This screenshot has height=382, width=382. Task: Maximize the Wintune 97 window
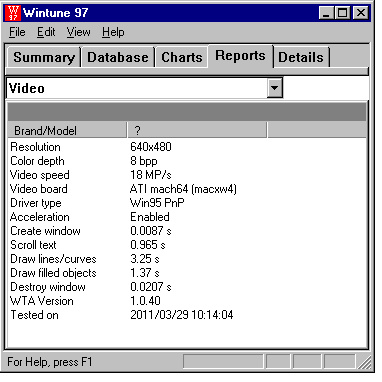(343, 13)
